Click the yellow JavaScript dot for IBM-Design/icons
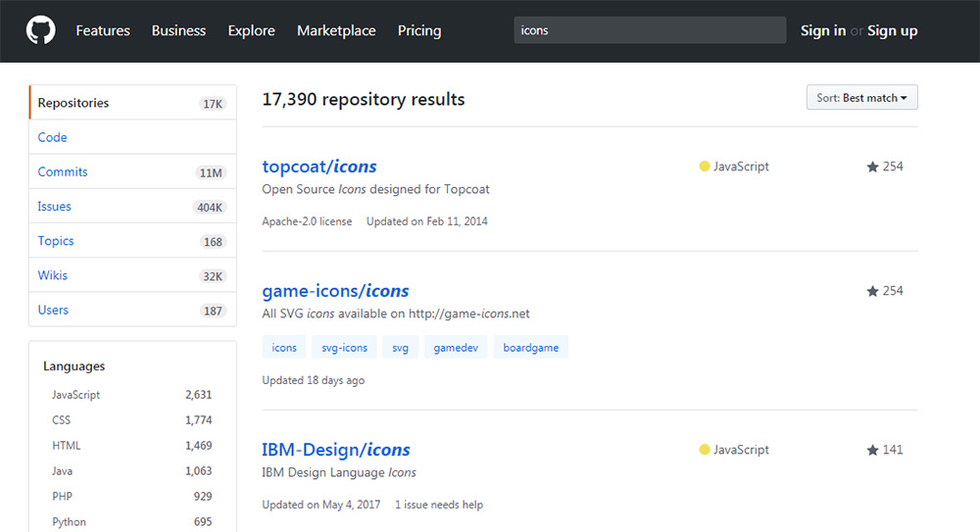980x532 pixels. pyautogui.click(x=704, y=450)
